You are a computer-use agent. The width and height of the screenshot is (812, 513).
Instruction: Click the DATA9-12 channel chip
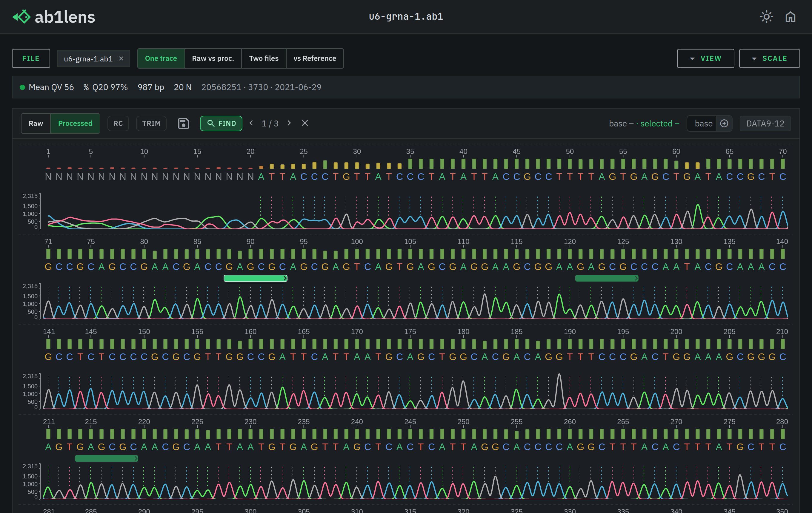(x=765, y=123)
